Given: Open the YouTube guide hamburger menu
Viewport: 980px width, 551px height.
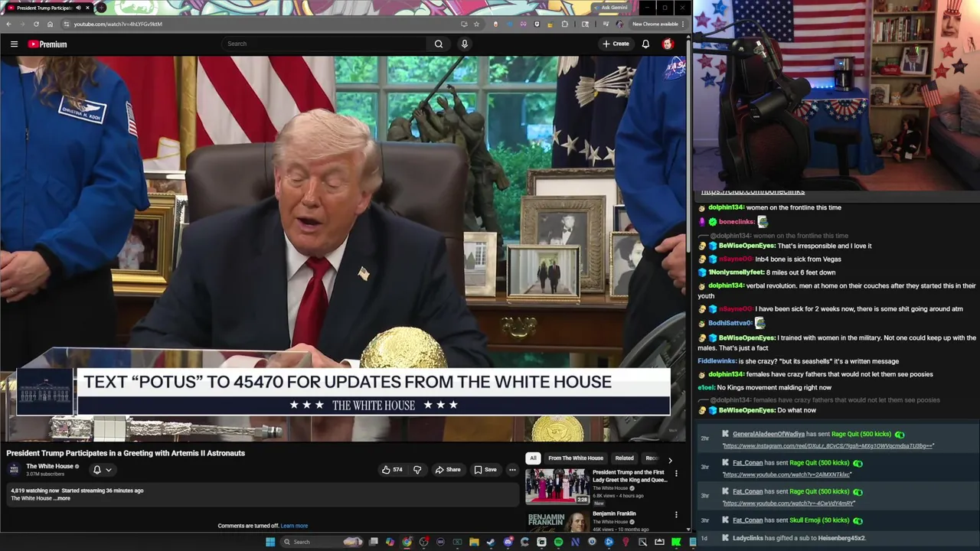Looking at the screenshot, I should (x=14, y=44).
